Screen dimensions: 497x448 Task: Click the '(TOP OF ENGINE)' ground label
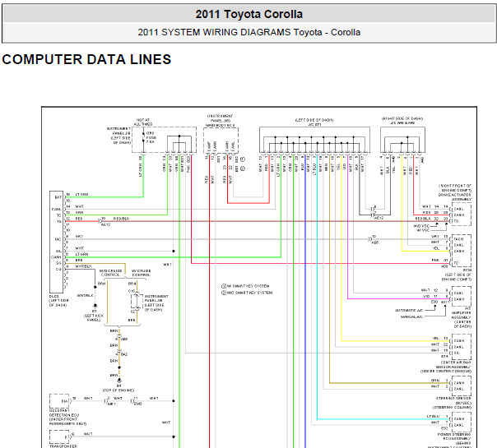tap(118, 390)
